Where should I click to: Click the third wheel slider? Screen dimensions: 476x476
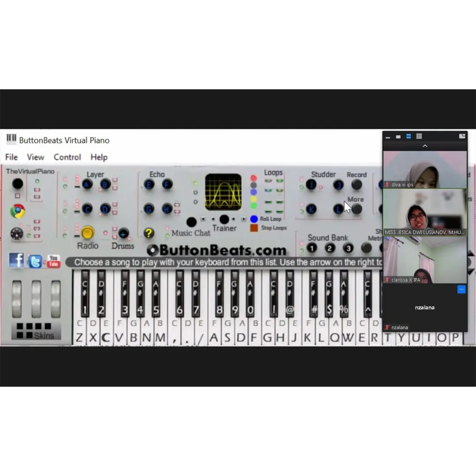(56, 299)
